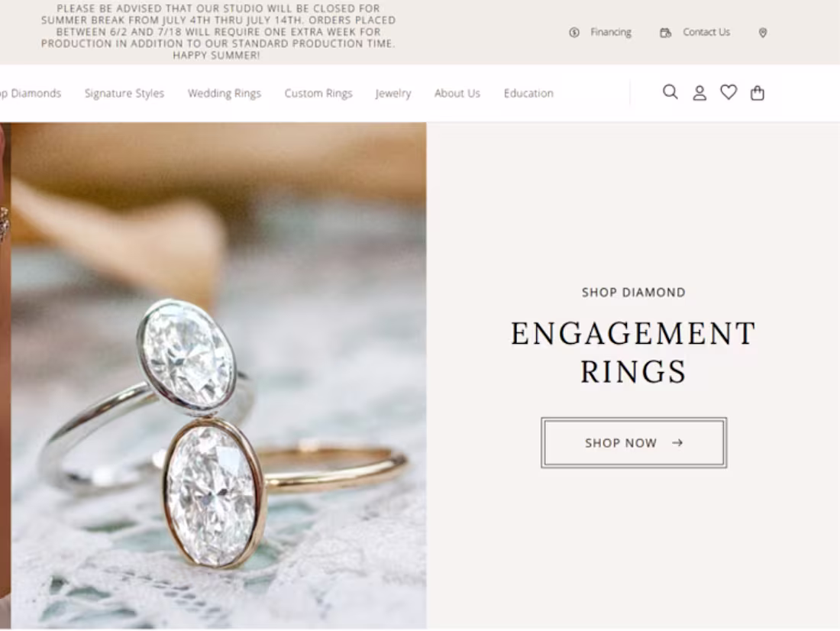This screenshot has height=631, width=840.
Task: Click the Engagement Rings heading
Action: click(x=633, y=352)
